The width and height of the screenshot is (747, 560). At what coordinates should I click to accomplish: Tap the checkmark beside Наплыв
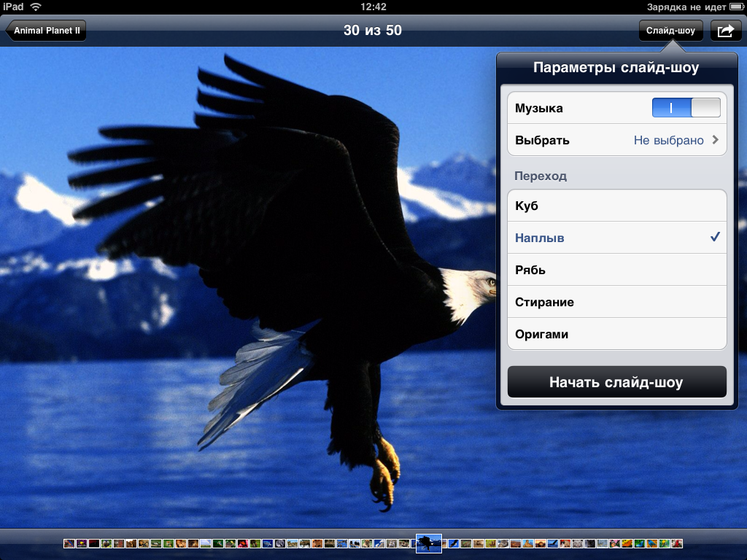[715, 238]
